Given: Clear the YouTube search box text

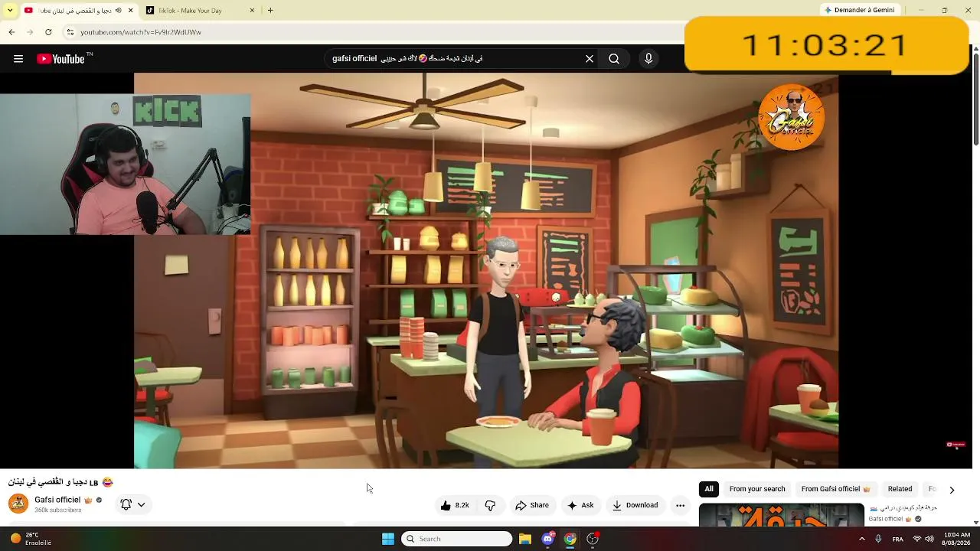Looking at the screenshot, I should (590, 59).
